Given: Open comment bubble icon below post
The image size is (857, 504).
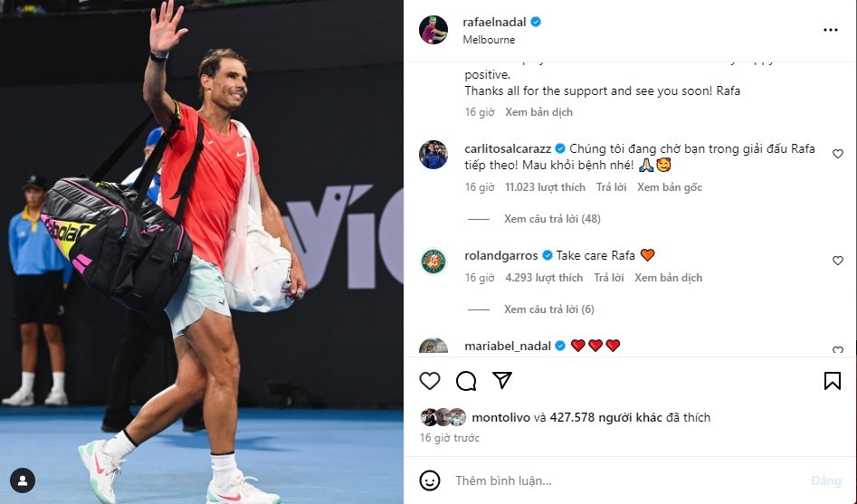Looking at the screenshot, I should [x=466, y=380].
